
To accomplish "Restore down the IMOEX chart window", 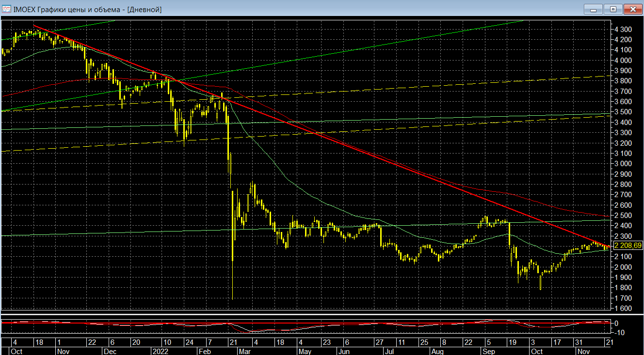I will pos(613,9).
